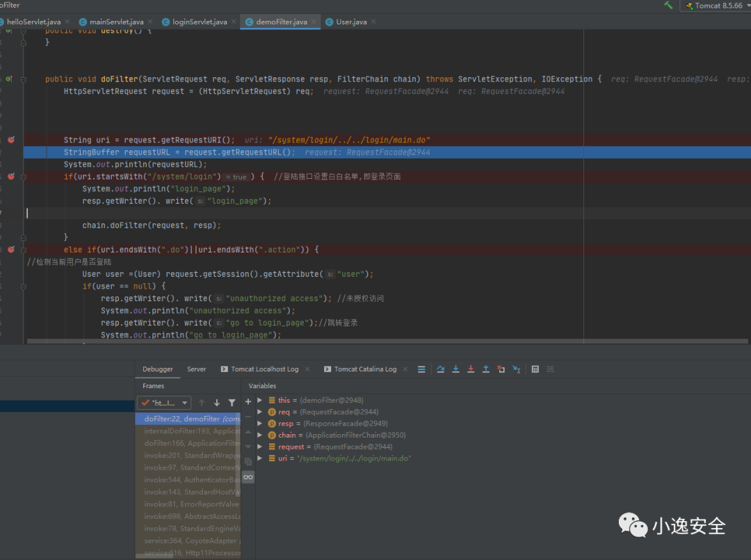
Task: Click the Step Into debugger icon
Action: [x=455, y=369]
